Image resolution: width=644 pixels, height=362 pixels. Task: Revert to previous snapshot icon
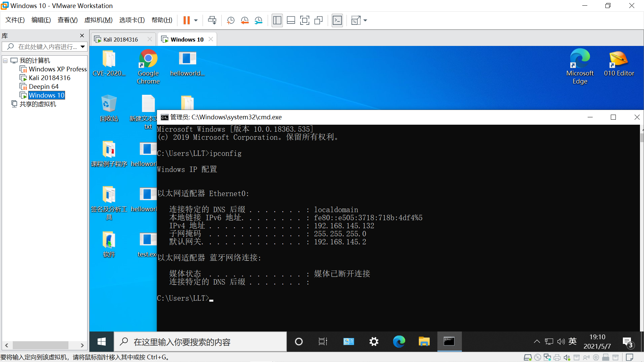click(x=245, y=20)
